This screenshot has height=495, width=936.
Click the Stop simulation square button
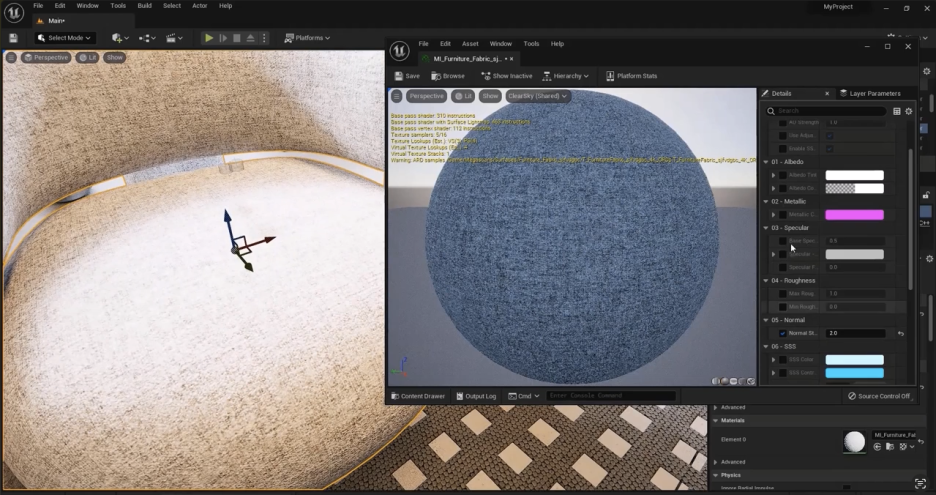point(237,38)
